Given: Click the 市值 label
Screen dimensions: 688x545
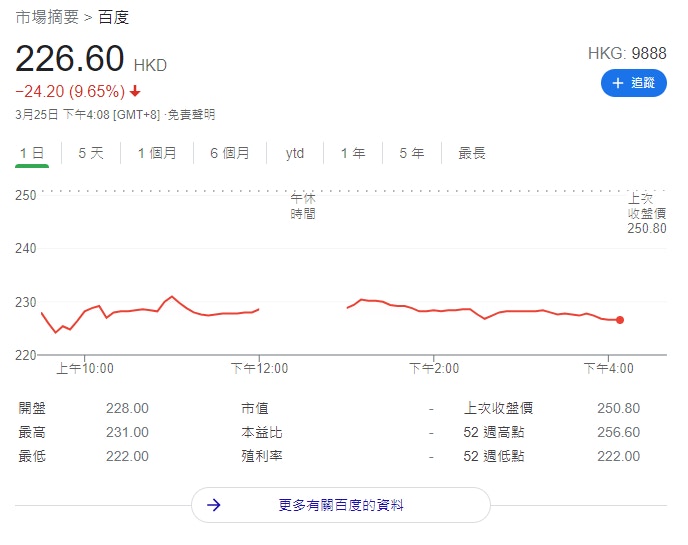Looking at the screenshot, I should 254,409.
